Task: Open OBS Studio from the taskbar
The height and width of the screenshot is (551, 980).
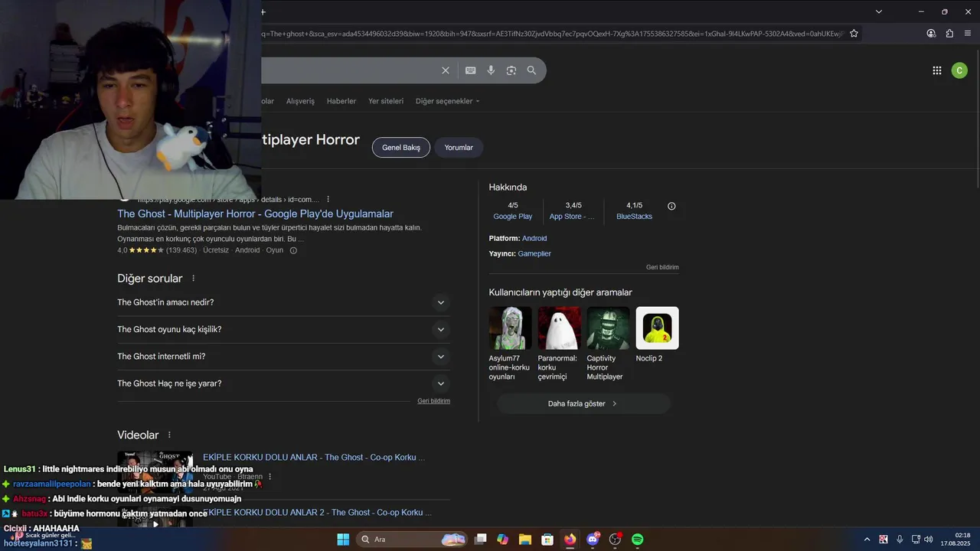Action: click(x=615, y=540)
